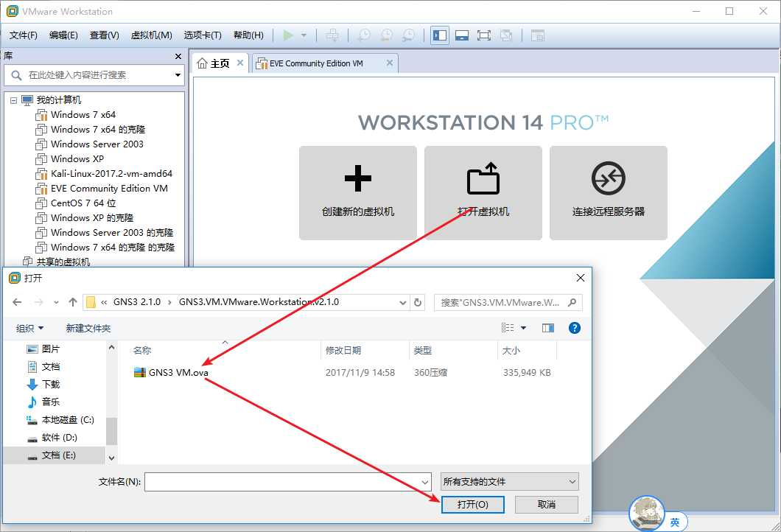Open the dialog help icon

[x=574, y=328]
